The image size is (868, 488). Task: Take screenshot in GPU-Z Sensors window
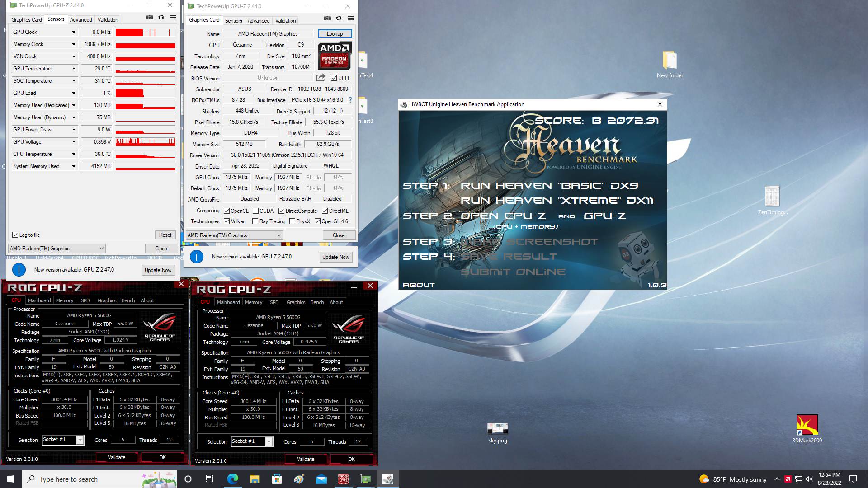[150, 18]
